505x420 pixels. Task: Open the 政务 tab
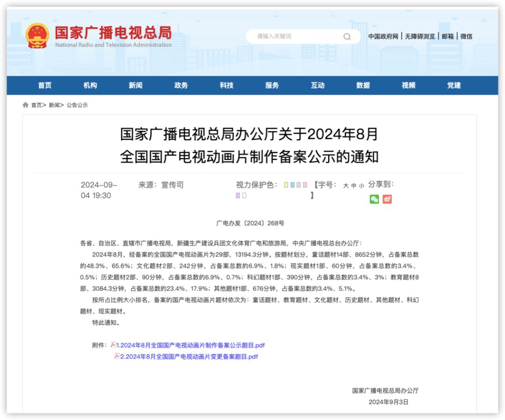pos(181,85)
